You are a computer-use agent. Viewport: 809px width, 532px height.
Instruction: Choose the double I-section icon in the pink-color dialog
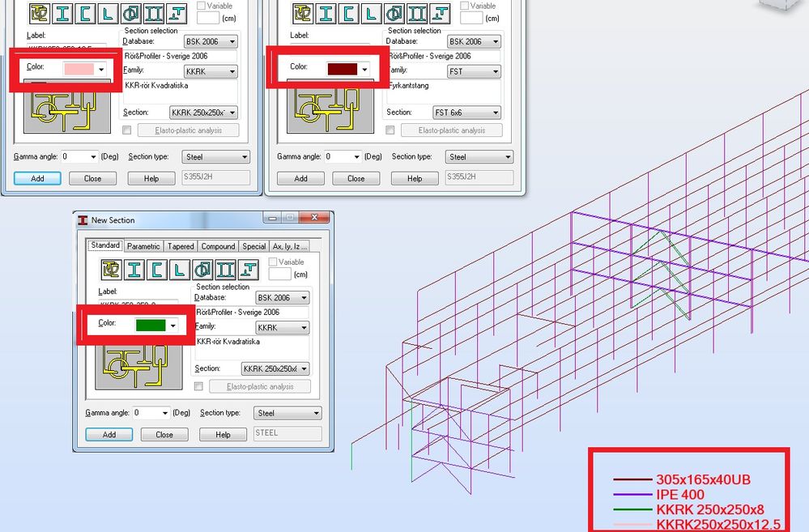(x=154, y=14)
